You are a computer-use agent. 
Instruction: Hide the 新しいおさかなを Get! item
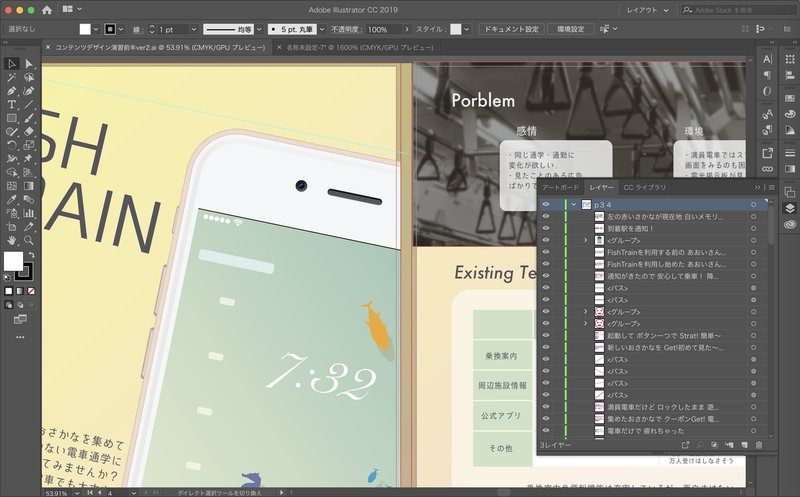(x=546, y=347)
